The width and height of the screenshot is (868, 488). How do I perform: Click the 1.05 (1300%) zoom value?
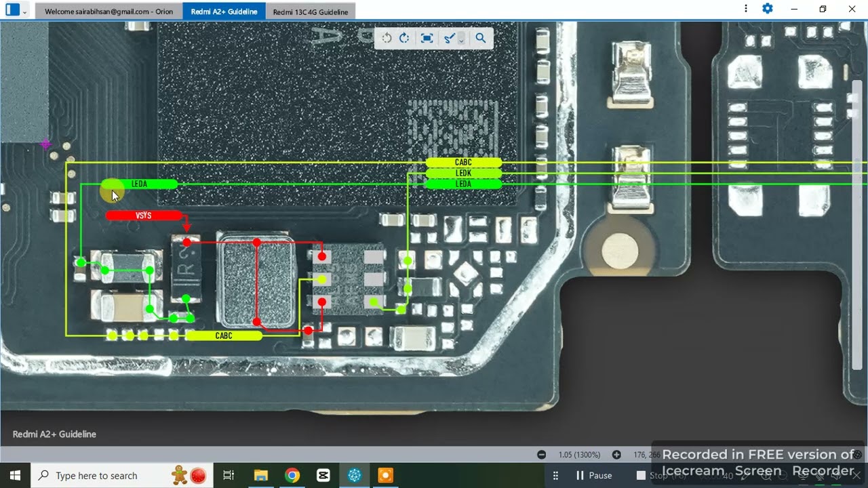click(x=579, y=455)
